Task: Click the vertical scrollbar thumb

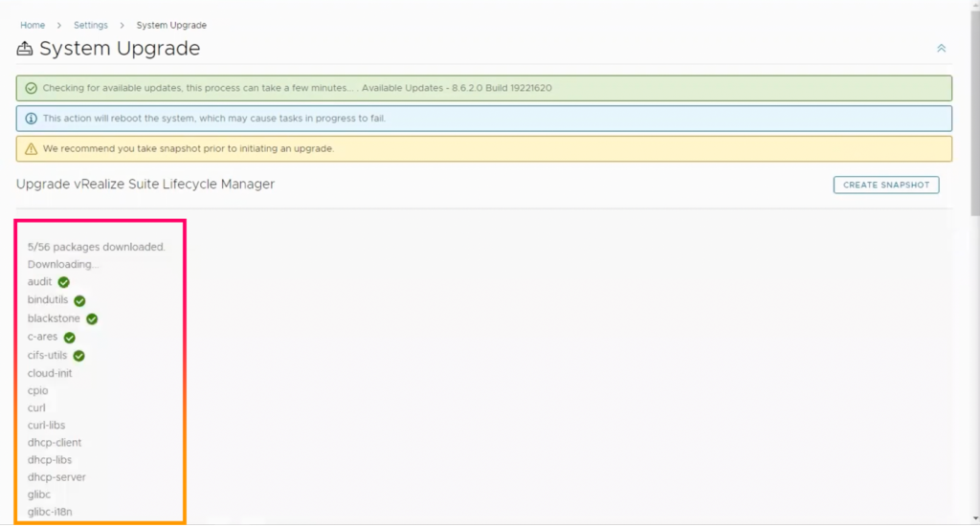Action: point(975,113)
